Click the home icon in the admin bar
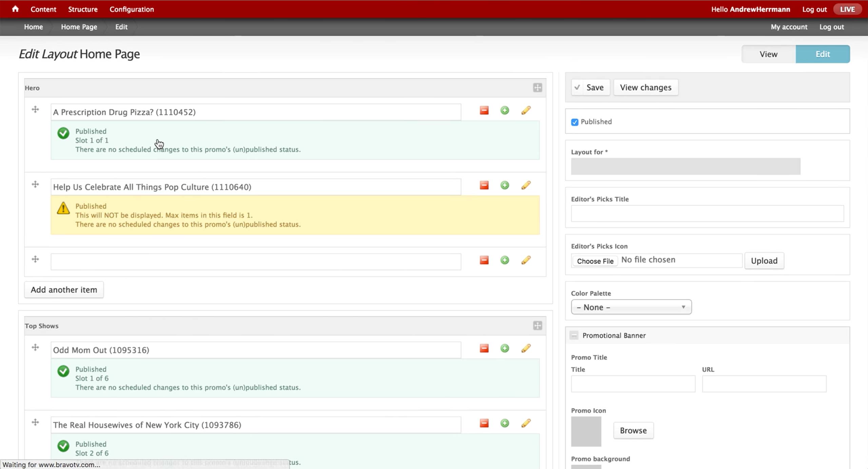Screen dimensions: 868x469 (15, 9)
